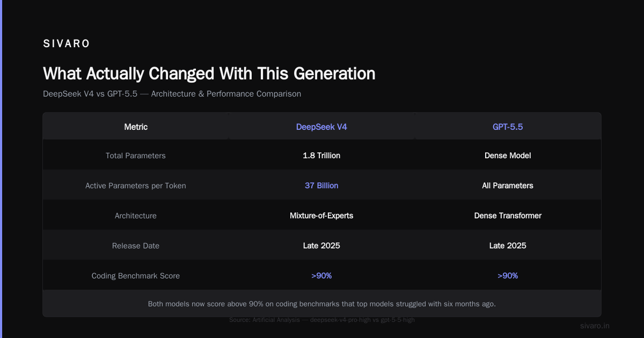This screenshot has height=338, width=644.
Task: Click the 'Dense Transformer' cell
Action: [x=508, y=216]
